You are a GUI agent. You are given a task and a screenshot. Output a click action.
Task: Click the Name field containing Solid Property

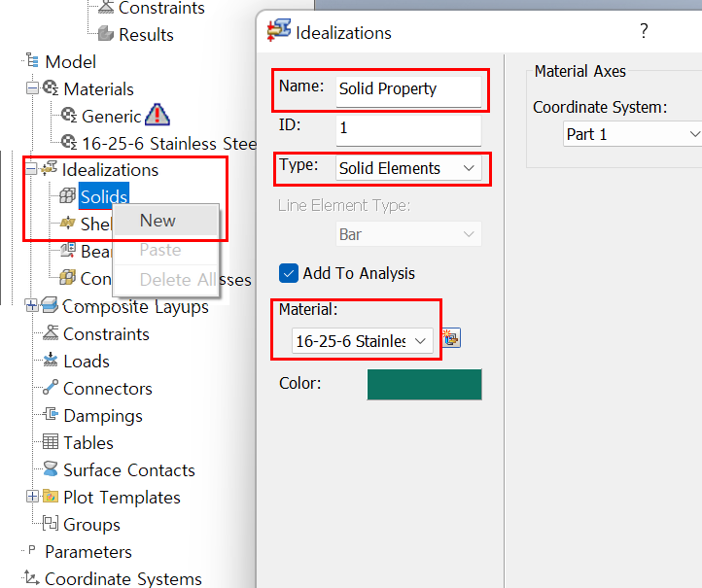point(407,89)
